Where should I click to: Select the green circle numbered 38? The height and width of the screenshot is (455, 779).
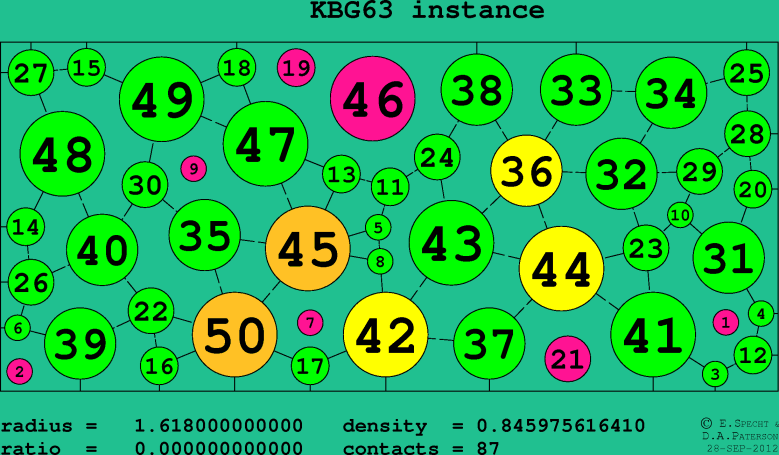point(477,90)
